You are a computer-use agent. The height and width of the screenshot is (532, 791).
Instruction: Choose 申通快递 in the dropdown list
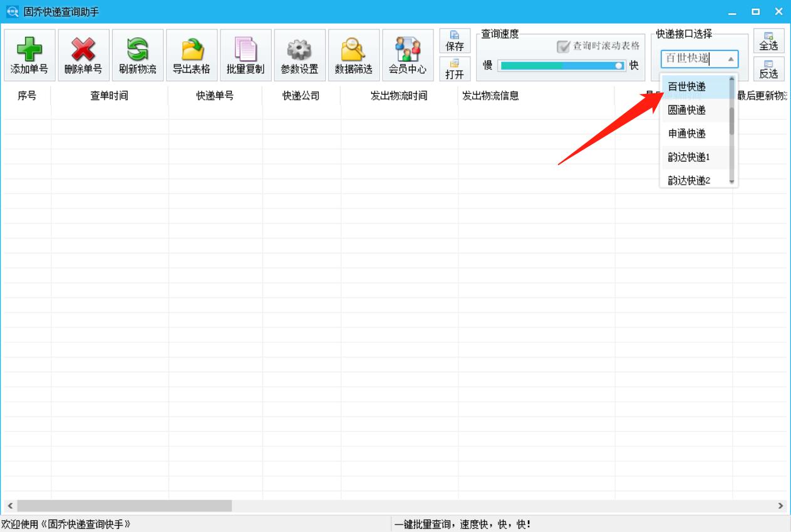coord(695,133)
